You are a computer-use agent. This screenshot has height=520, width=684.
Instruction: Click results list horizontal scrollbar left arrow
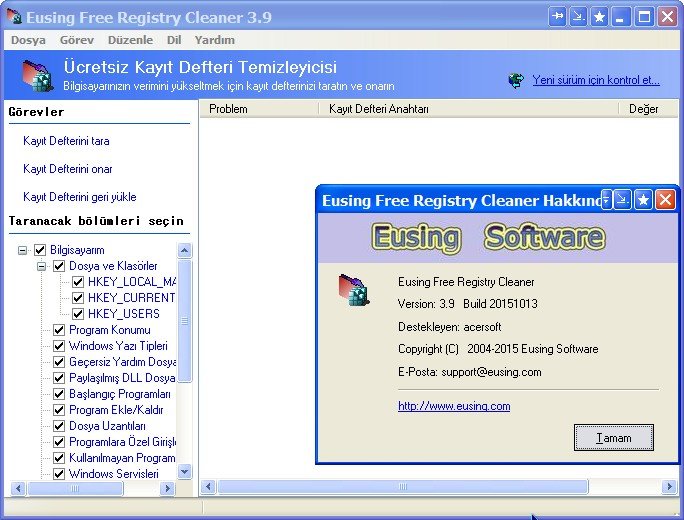(x=209, y=486)
